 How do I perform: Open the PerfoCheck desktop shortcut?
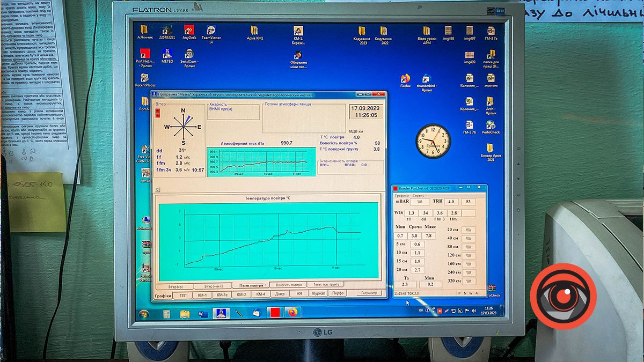pos(491,123)
